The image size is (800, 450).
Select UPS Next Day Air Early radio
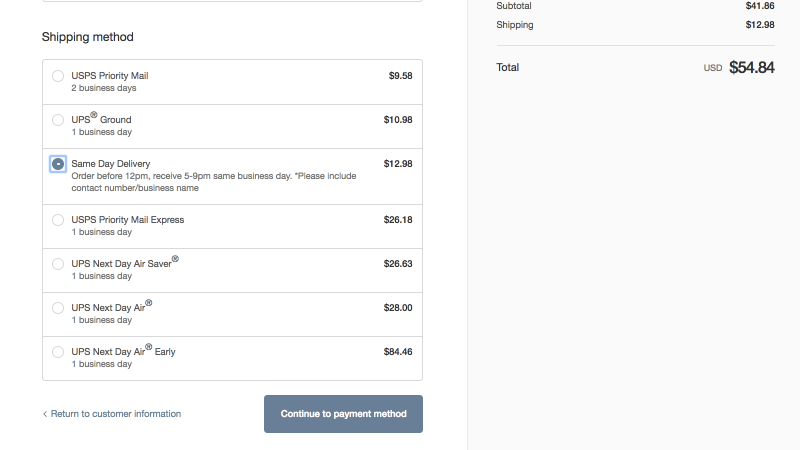pyautogui.click(x=58, y=352)
